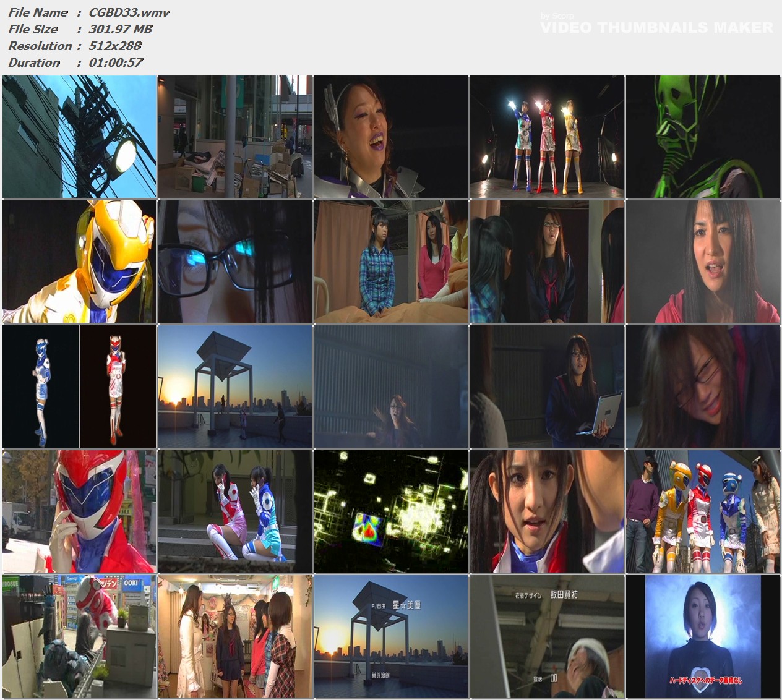Image resolution: width=782 pixels, height=700 pixels.
Task: Open thumbnail of two girls kneeling on steps
Action: 235,511
